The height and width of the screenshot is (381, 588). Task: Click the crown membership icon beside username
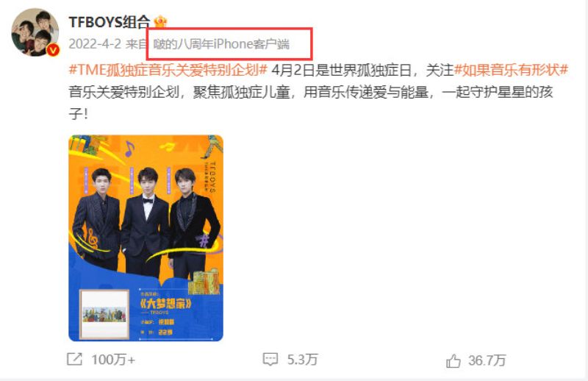pyautogui.click(x=160, y=22)
